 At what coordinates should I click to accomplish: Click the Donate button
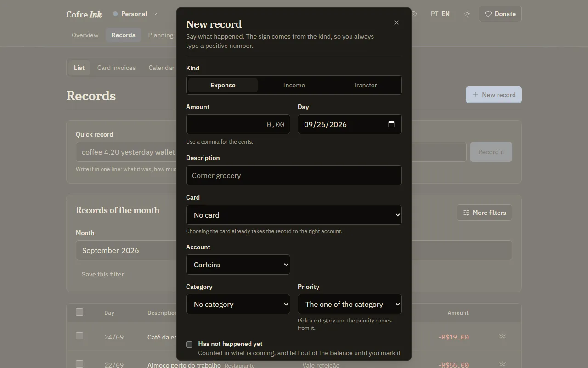point(500,14)
